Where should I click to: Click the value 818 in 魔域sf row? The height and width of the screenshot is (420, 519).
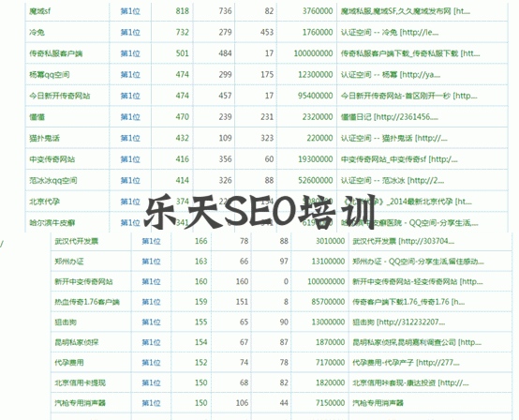click(182, 11)
